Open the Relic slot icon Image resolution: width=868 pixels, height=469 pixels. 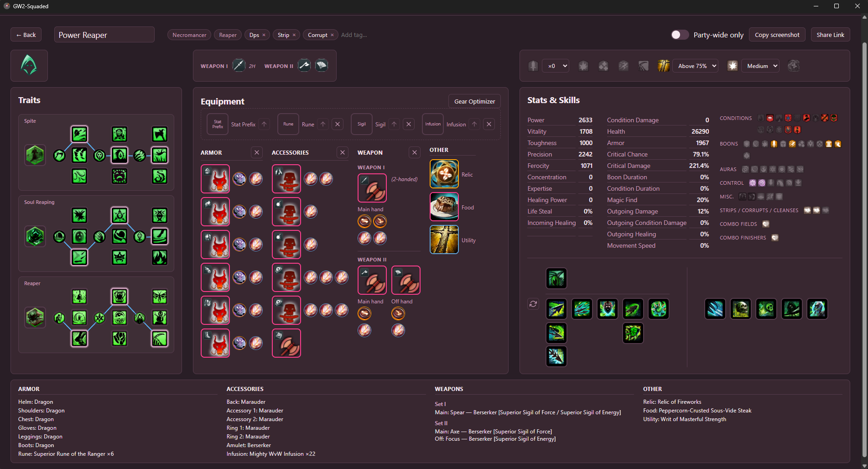click(444, 174)
